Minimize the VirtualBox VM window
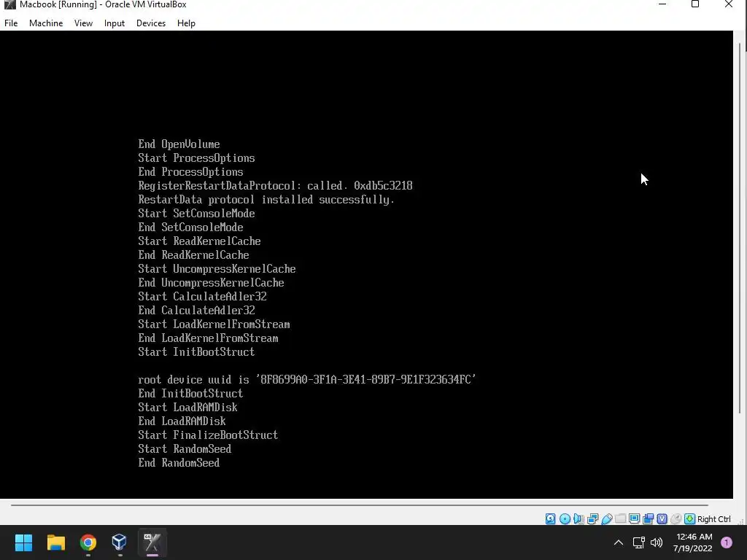The height and width of the screenshot is (560, 747). [x=662, y=5]
